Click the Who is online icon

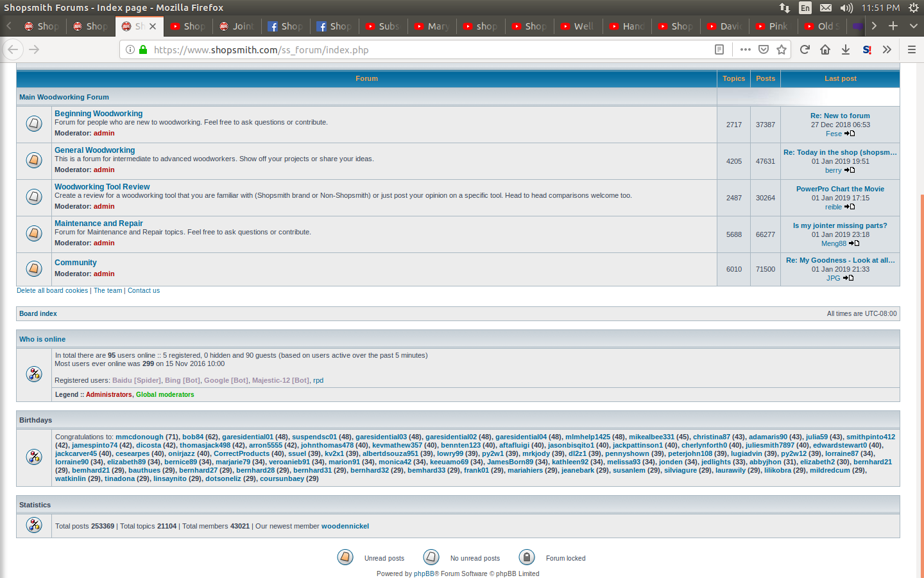tap(34, 374)
